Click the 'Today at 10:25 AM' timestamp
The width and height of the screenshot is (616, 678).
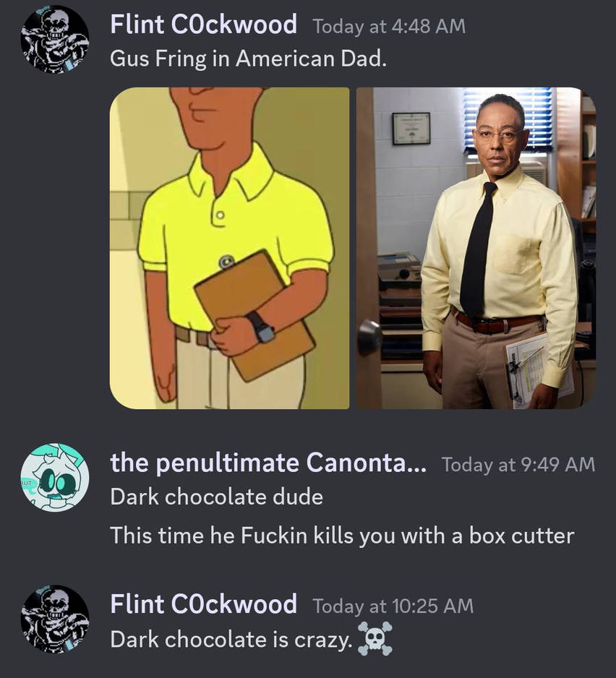point(393,606)
